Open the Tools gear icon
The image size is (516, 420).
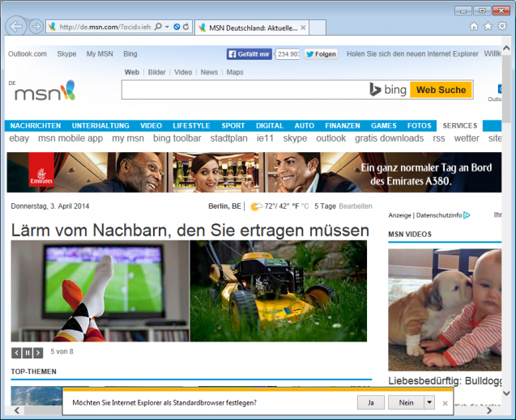point(502,26)
